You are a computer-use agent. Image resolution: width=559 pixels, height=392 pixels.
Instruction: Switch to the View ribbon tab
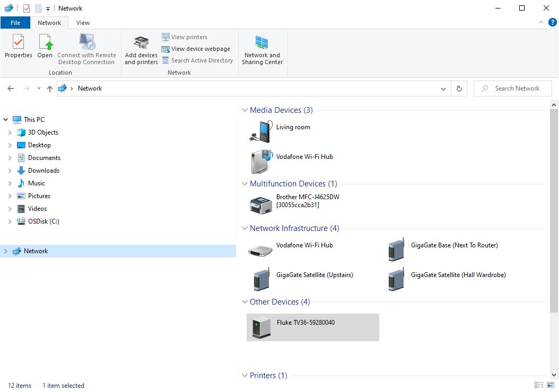point(83,23)
